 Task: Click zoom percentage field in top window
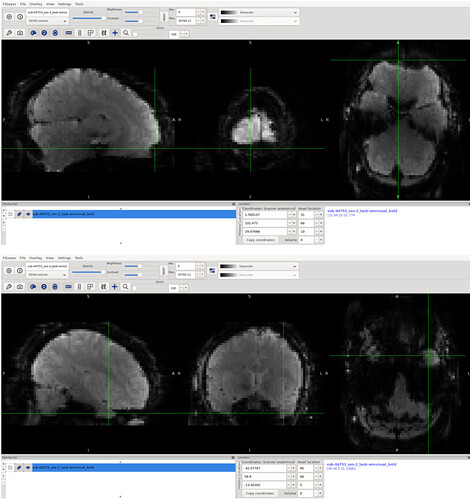pos(174,34)
